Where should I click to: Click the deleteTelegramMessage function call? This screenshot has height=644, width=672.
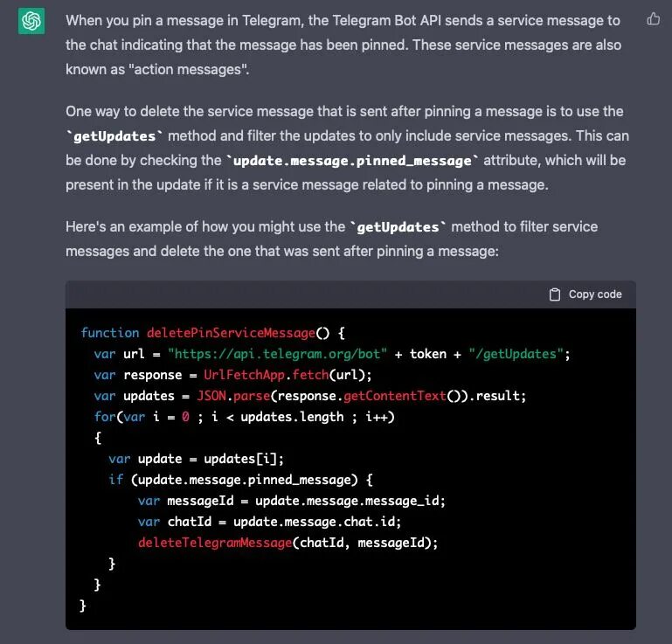215,543
